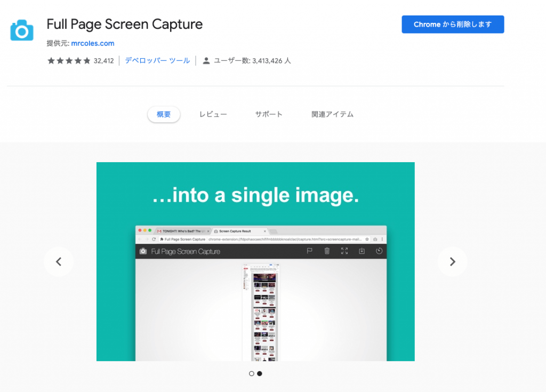Open the mrcoles.com provider link
The width and height of the screenshot is (546, 392).
(x=93, y=43)
